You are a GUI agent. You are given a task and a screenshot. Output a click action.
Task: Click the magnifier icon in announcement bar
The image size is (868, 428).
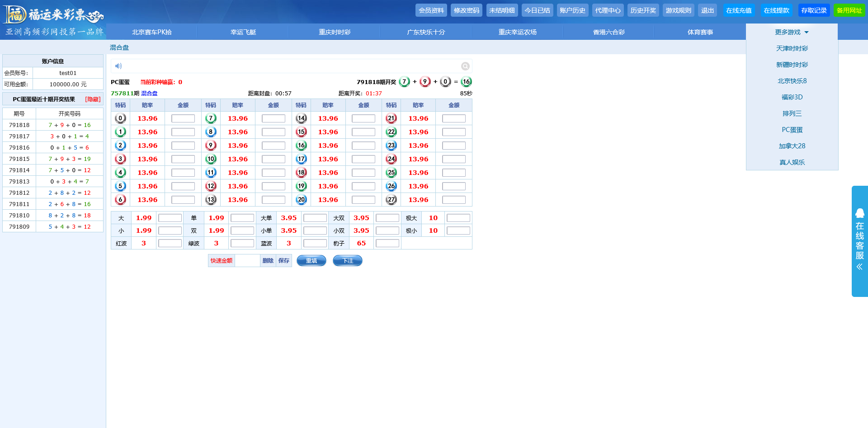pyautogui.click(x=465, y=66)
